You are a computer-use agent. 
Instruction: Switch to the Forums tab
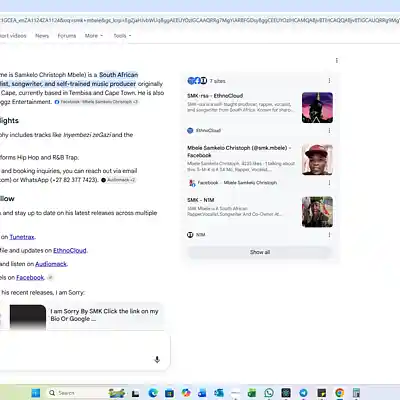point(67,36)
